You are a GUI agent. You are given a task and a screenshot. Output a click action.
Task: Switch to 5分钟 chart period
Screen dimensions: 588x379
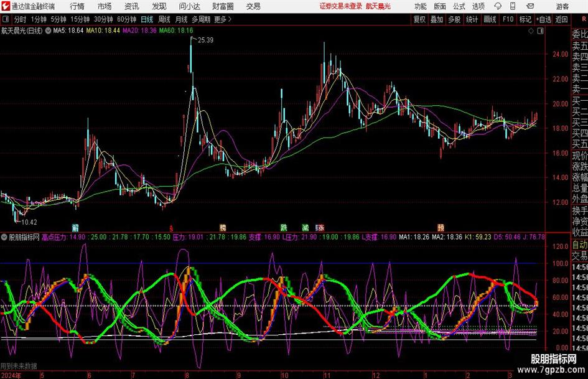58,19
